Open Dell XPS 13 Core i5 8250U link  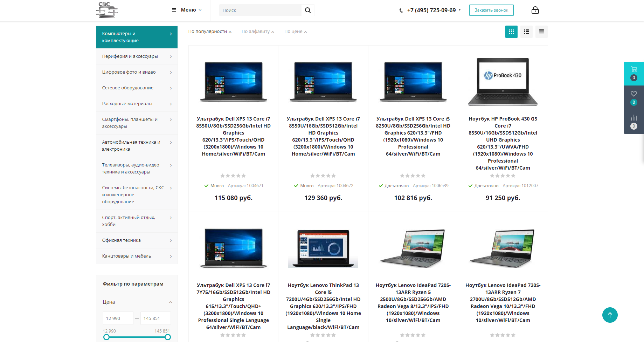[x=413, y=136]
